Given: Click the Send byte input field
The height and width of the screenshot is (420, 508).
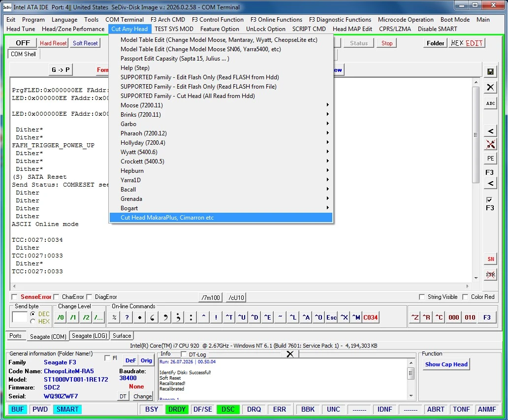Looking at the screenshot, I should (x=19, y=317).
